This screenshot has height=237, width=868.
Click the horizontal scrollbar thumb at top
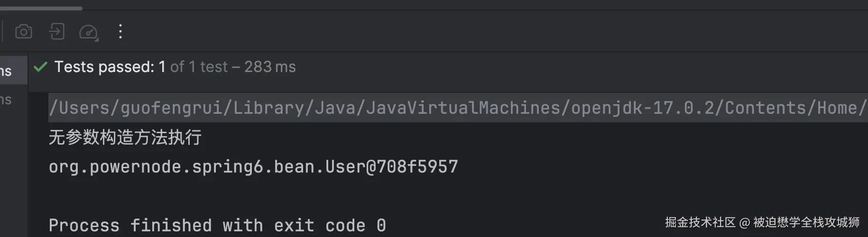(41, 8)
